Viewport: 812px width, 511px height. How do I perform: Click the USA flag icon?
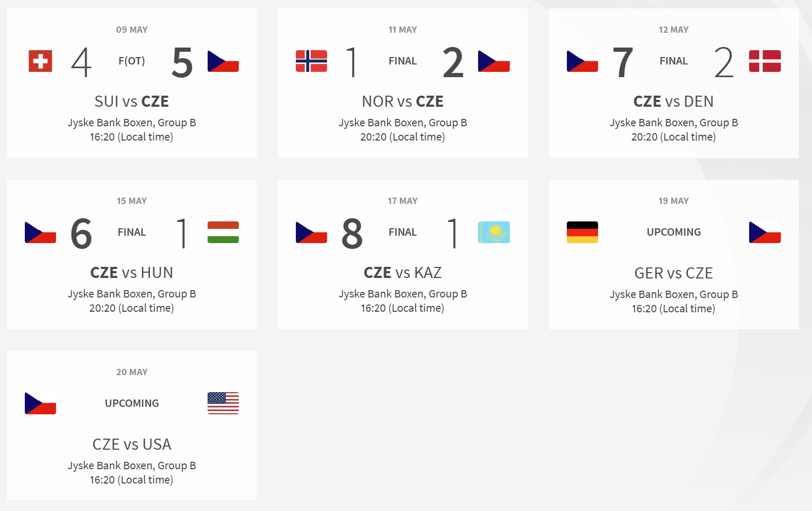223,403
